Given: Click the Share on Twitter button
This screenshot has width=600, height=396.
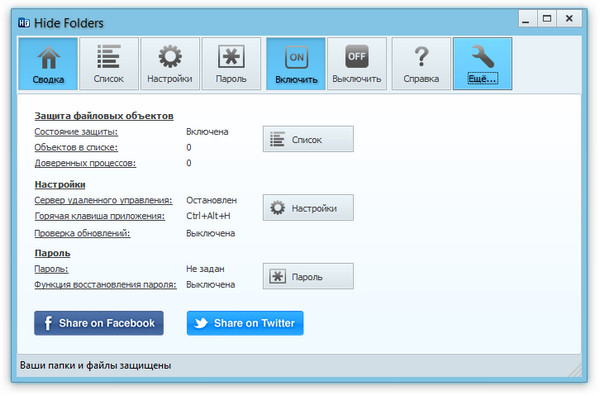Looking at the screenshot, I should tap(245, 323).
